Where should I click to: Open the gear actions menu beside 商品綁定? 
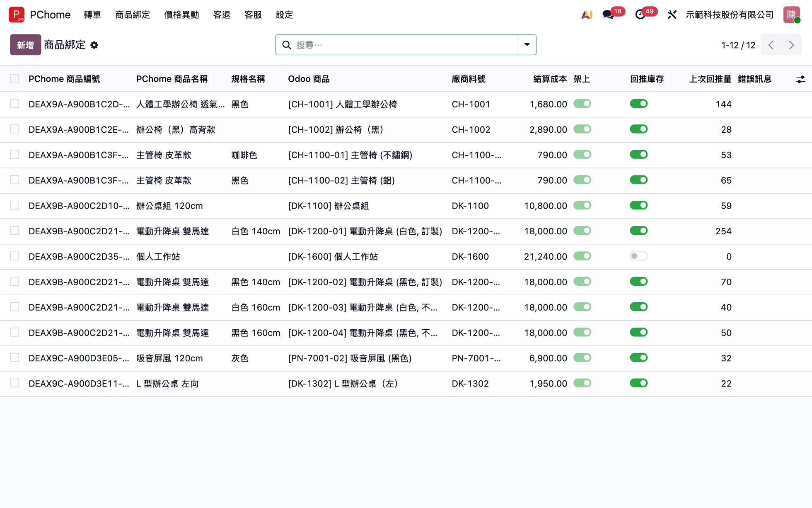(94, 45)
